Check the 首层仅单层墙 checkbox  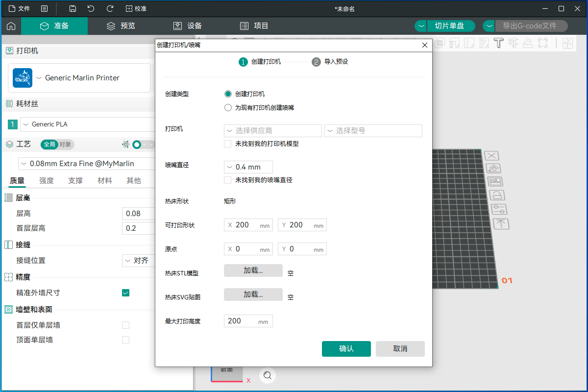[x=126, y=325]
